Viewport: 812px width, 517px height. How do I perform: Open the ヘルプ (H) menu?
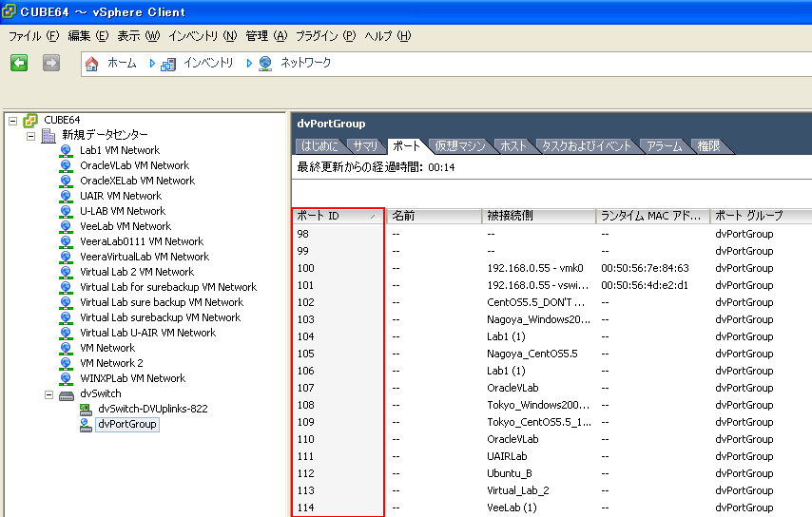pyautogui.click(x=388, y=36)
